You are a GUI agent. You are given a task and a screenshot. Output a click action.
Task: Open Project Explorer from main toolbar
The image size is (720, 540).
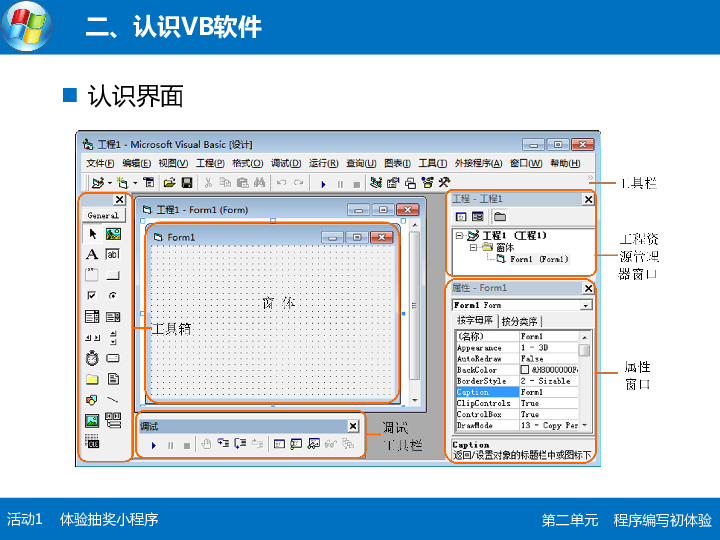tap(376, 183)
